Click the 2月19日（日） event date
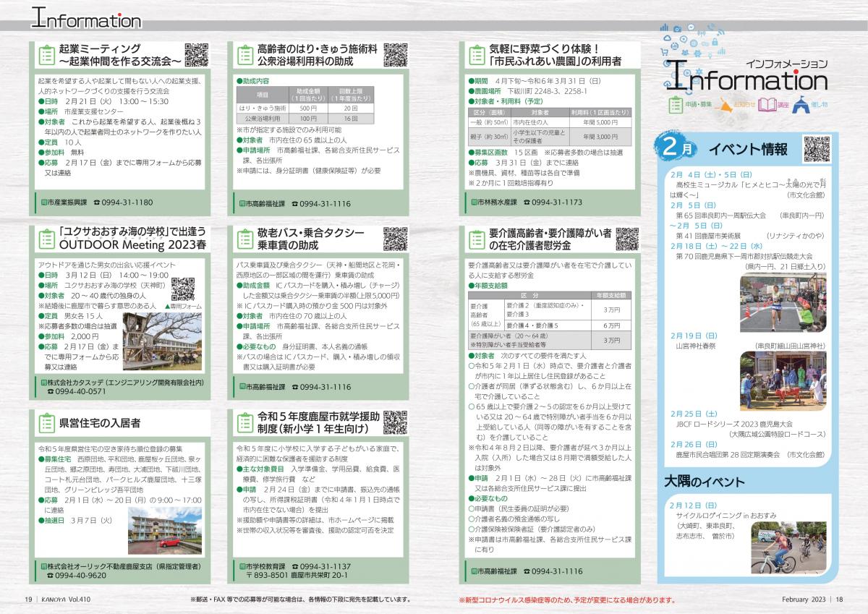This screenshot has height=614, width=868. (693, 336)
